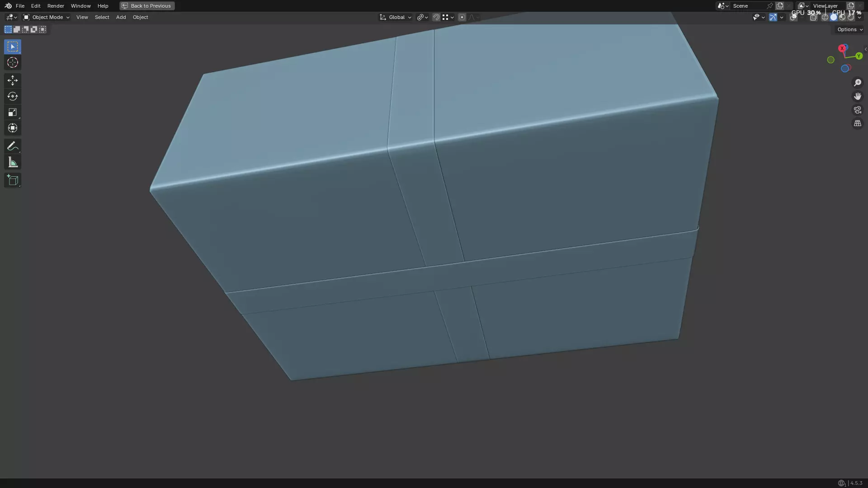Select the Annotate pencil tool
This screenshot has height=488, width=868.
pyautogui.click(x=13, y=146)
